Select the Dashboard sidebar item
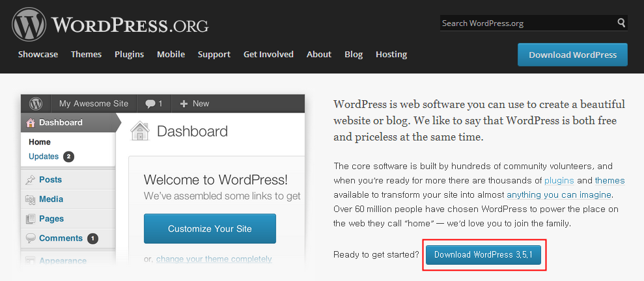The image size is (644, 281). 68,122
